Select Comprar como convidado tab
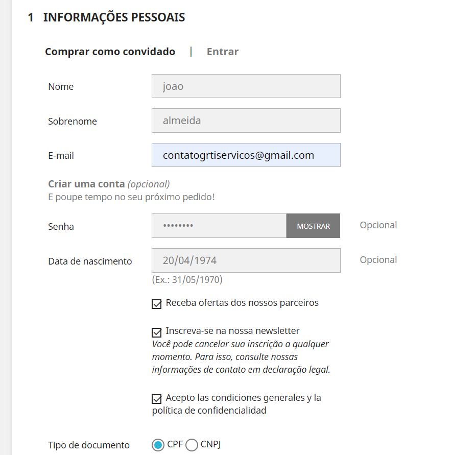Image resolution: width=476 pixels, height=455 pixels. [x=110, y=52]
